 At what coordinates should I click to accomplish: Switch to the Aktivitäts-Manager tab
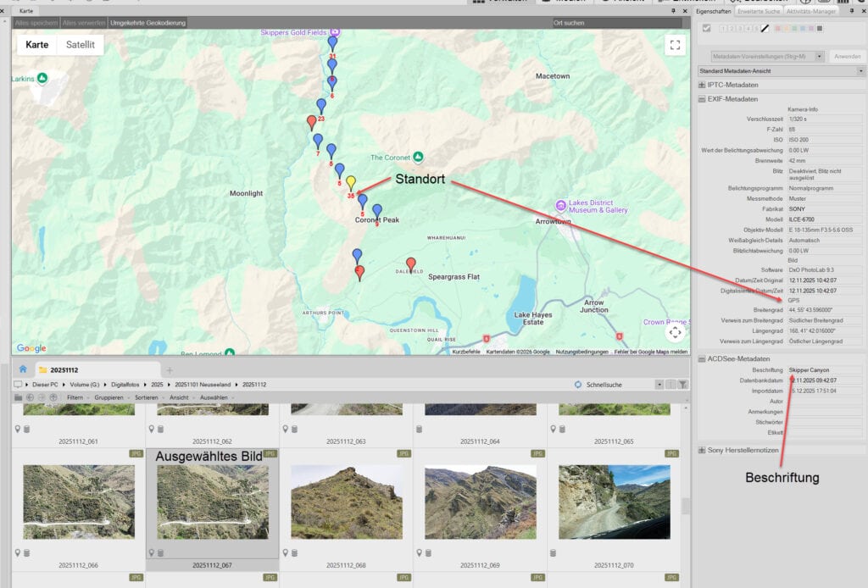click(810, 11)
